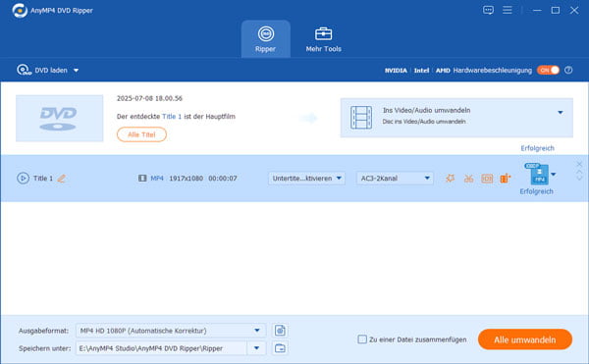Click the film strip icon in conversion mode box
Screen dimensions: 589x364
361,118
